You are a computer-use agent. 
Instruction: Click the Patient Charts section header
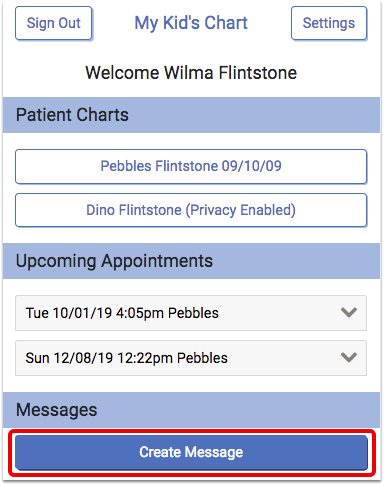tap(191, 115)
